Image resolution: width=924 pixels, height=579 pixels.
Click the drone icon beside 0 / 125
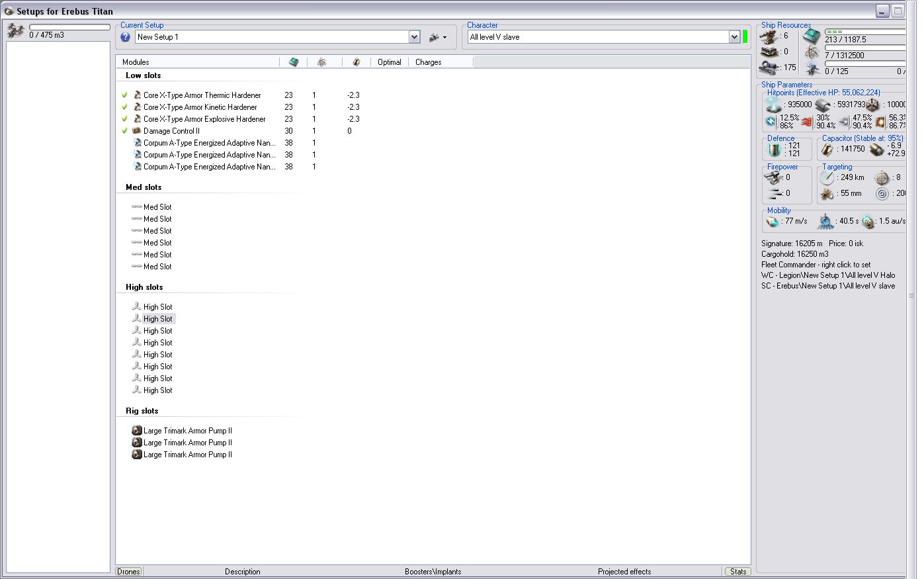click(812, 67)
